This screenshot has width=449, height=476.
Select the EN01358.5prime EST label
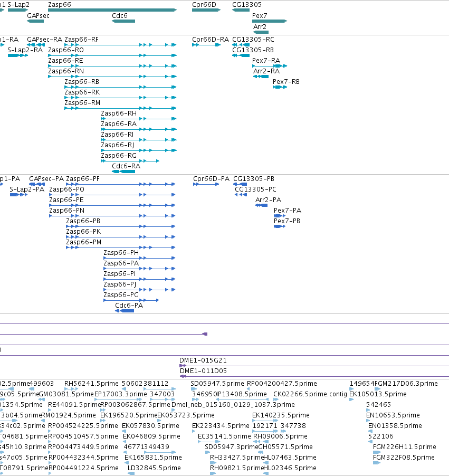(395, 426)
